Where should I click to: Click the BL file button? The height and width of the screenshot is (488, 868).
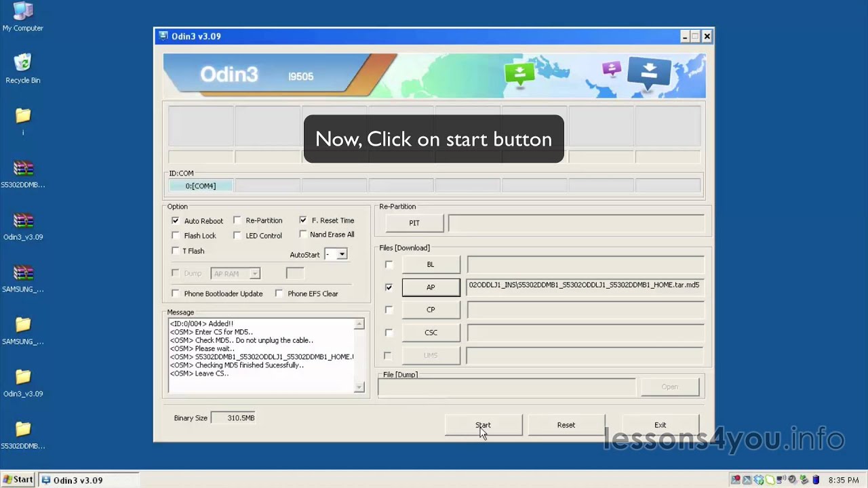coord(431,264)
